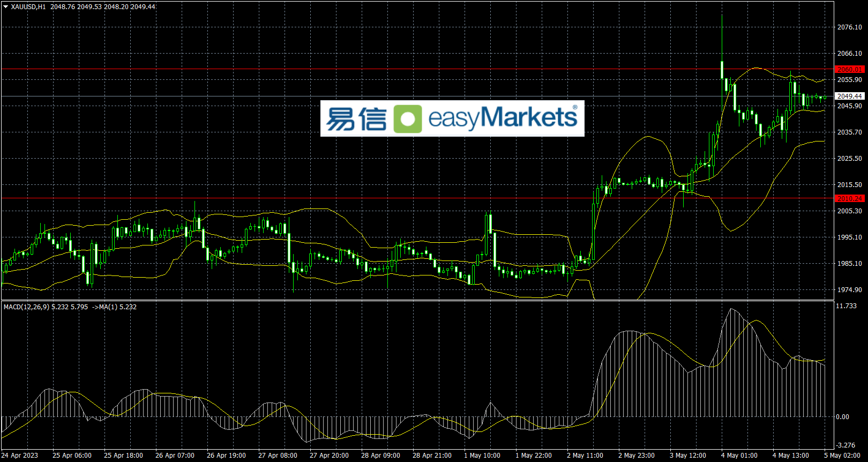
Task: Select the 27 Apr 20:00 time label
Action: point(329,456)
